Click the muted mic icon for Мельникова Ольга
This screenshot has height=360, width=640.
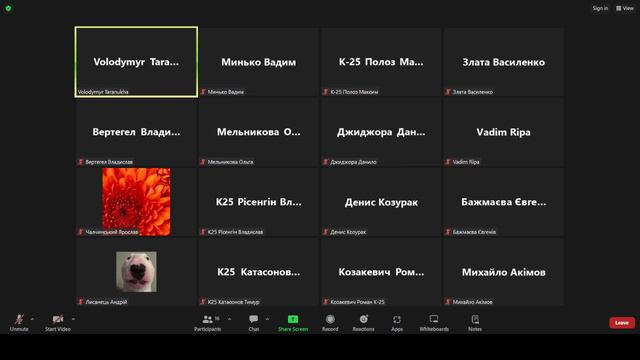coord(203,162)
